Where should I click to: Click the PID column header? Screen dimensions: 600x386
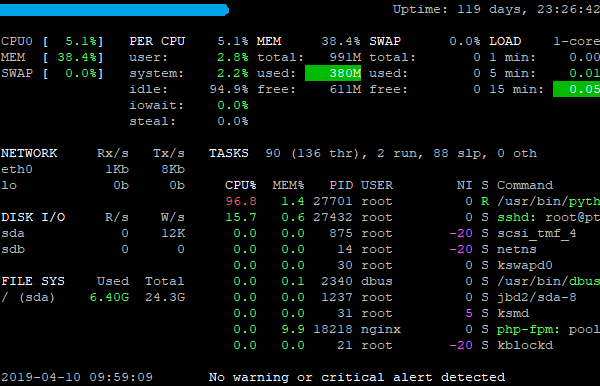(341, 186)
